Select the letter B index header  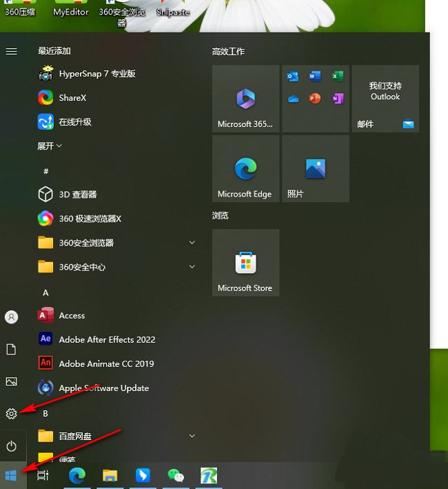tap(45, 414)
